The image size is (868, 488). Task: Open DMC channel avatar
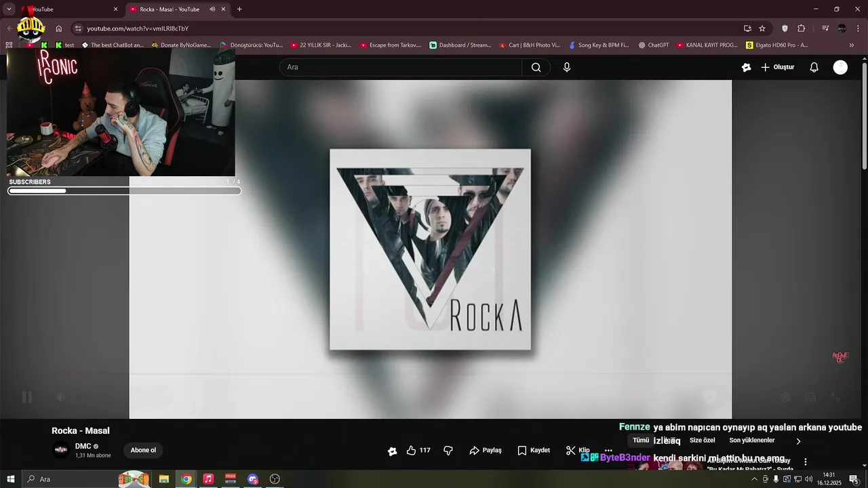tap(61, 449)
